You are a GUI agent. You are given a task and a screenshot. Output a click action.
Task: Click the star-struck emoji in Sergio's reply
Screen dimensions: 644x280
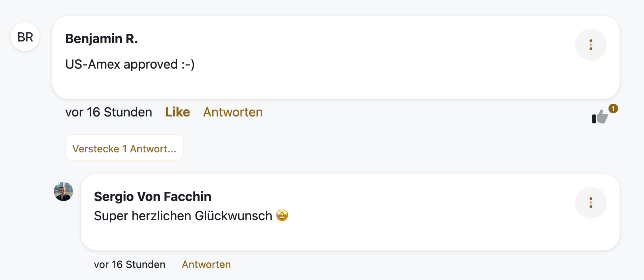pyautogui.click(x=282, y=216)
